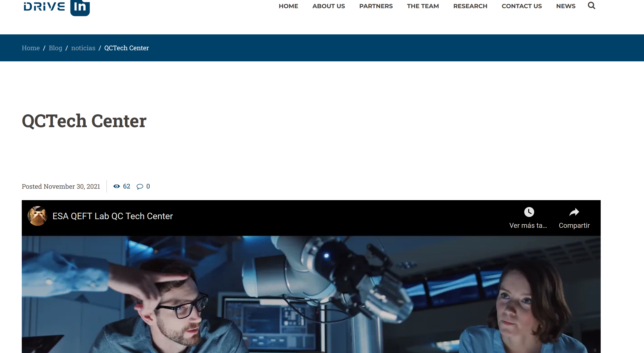Navigate to the NEWS section
This screenshot has width=644, height=353.
coord(566,6)
